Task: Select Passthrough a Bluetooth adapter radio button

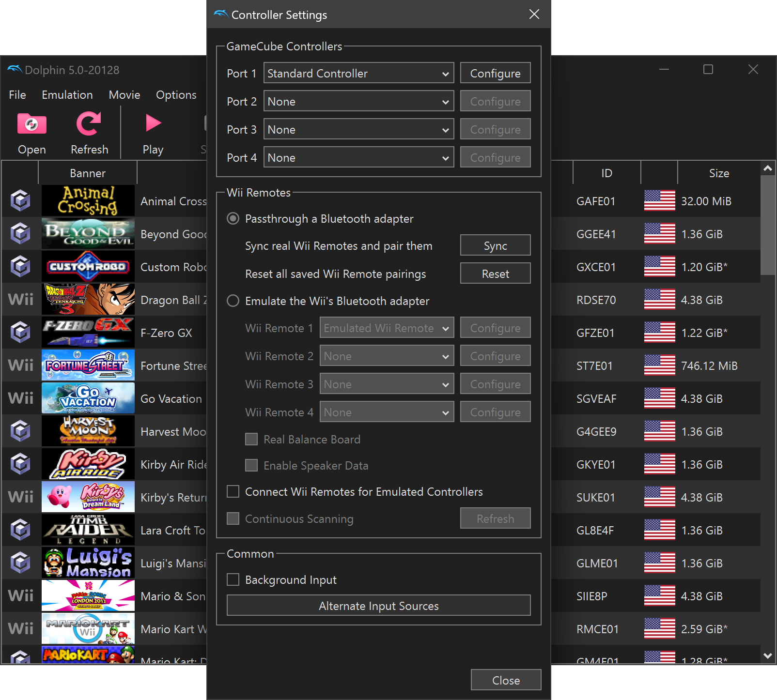Action: pyautogui.click(x=233, y=218)
